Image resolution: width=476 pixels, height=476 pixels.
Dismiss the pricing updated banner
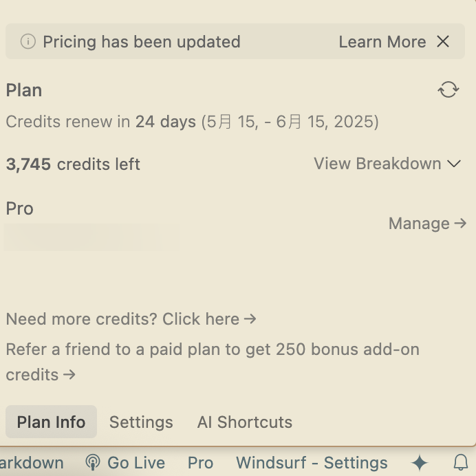point(443,41)
